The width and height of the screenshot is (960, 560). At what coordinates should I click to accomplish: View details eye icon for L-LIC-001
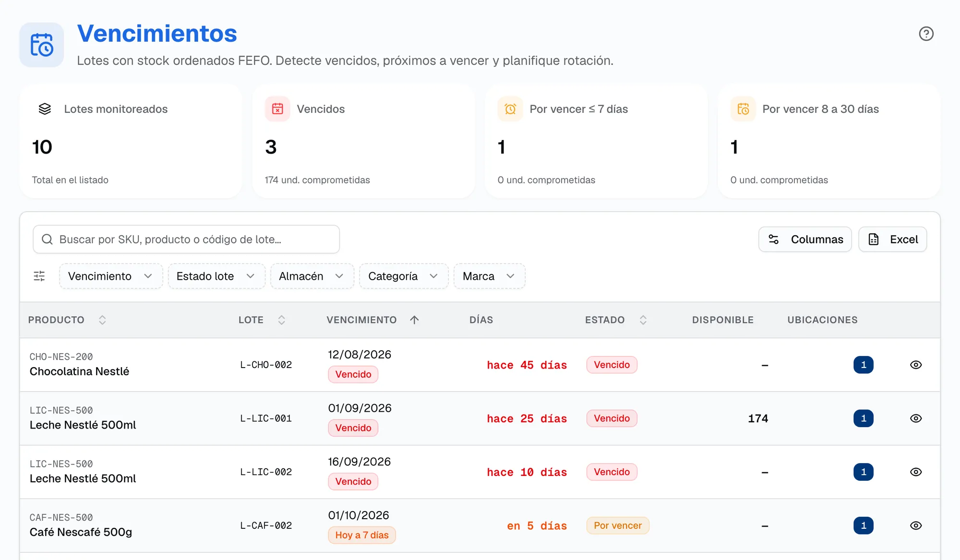coord(916,418)
